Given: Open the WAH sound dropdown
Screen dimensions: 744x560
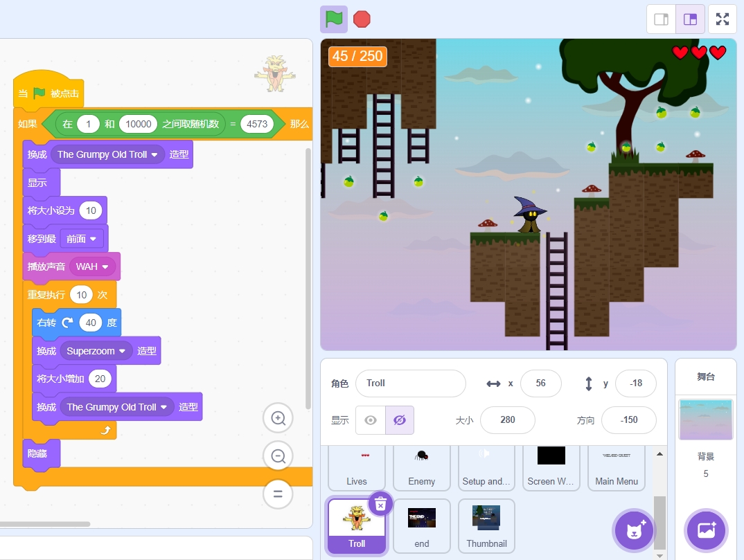Looking at the screenshot, I should [105, 267].
